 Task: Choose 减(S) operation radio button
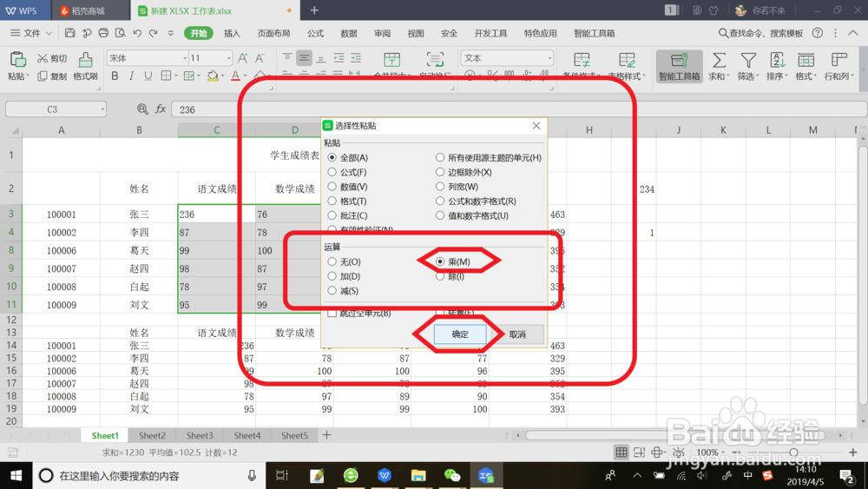pos(332,291)
